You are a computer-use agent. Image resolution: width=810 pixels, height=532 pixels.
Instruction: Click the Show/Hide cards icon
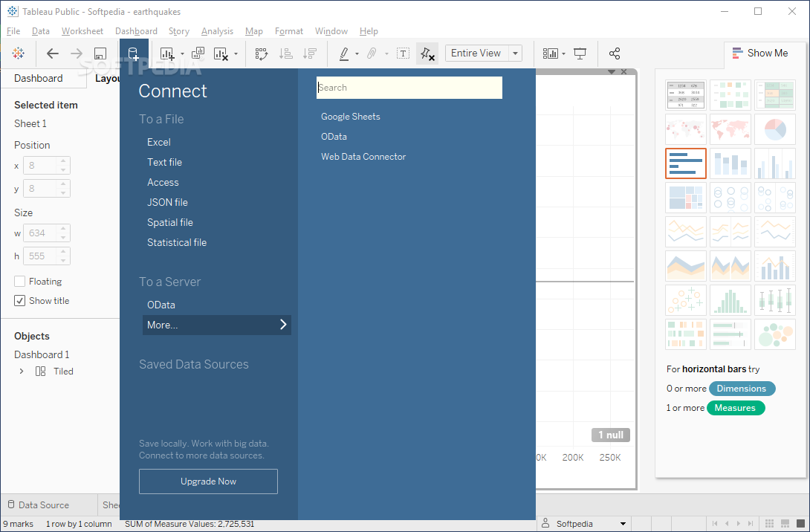tap(551, 53)
